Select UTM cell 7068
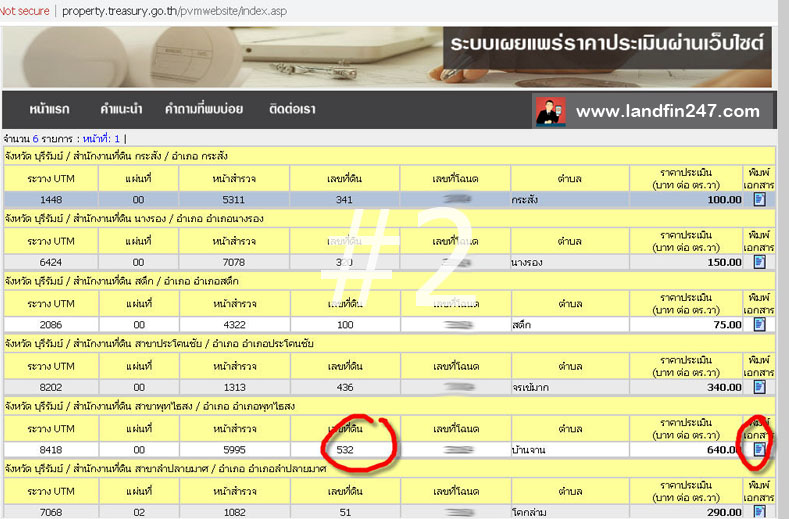Viewport: 789px width, 519px height. (51, 511)
